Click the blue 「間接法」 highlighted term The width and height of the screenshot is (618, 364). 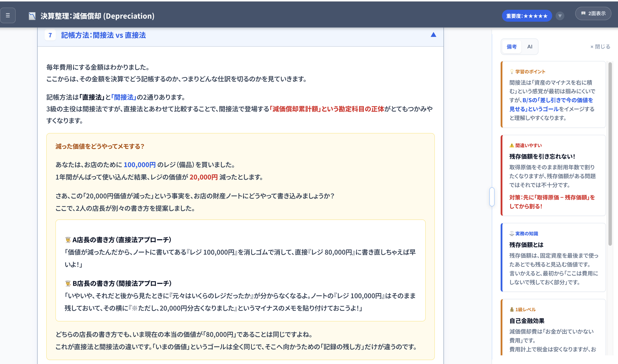pos(124,97)
